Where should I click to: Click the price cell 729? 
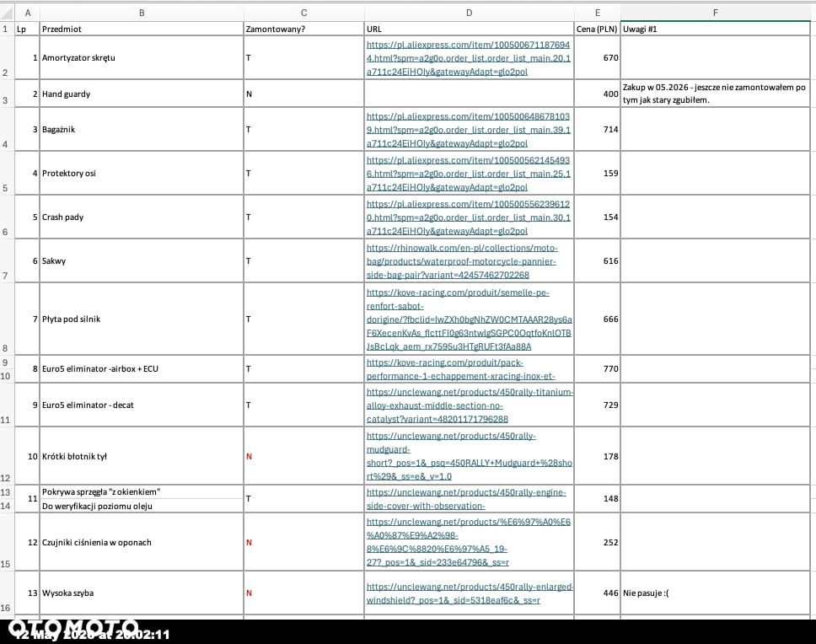point(598,405)
